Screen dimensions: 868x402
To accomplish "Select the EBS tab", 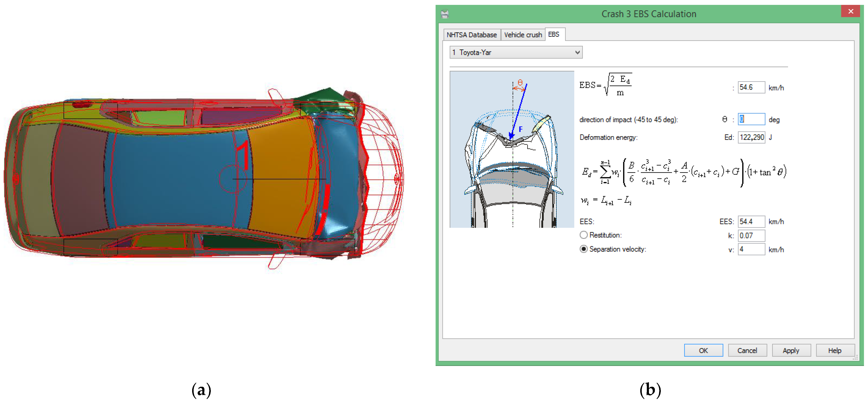I will [x=554, y=34].
